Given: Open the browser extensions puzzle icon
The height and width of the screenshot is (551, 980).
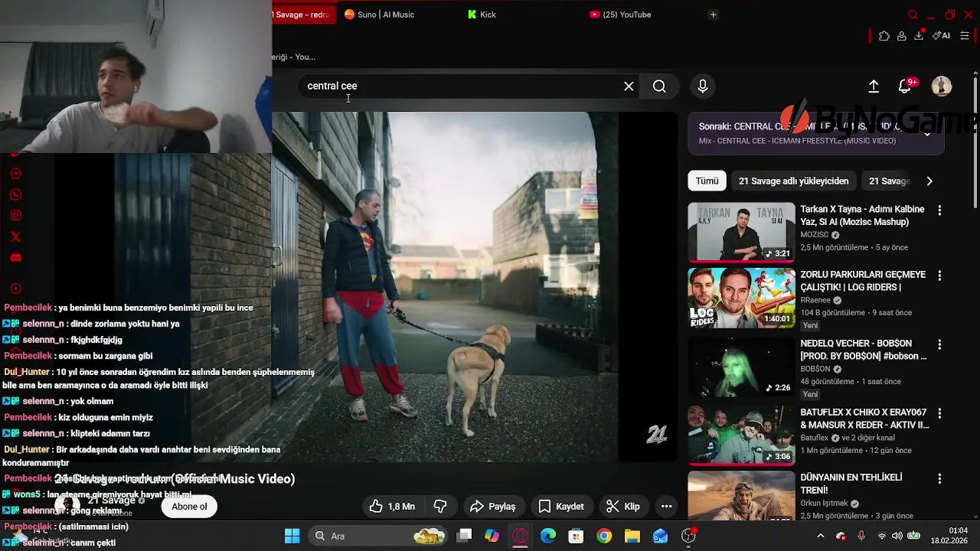Looking at the screenshot, I should 884,36.
